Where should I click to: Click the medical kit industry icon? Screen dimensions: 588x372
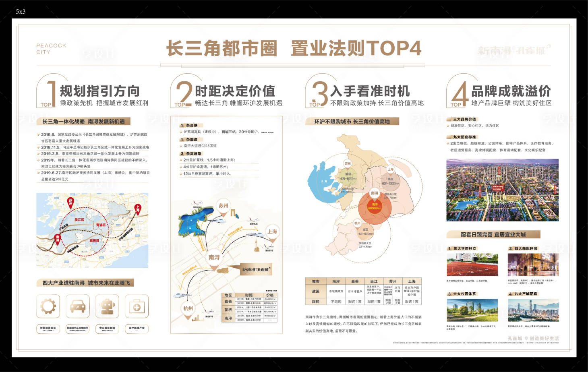click(x=137, y=306)
